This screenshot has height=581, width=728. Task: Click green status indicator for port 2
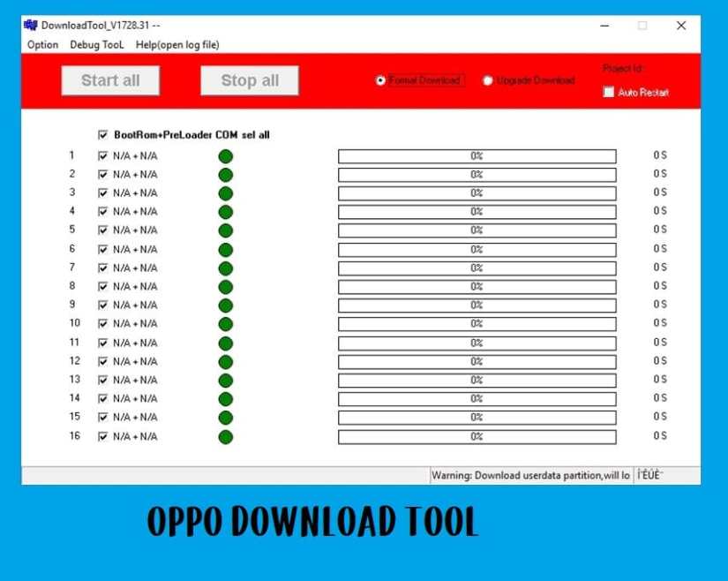point(226,175)
